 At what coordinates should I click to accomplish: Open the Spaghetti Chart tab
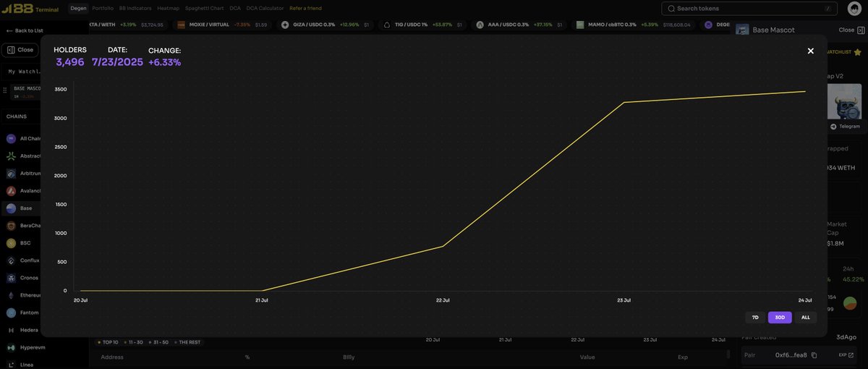coord(204,8)
